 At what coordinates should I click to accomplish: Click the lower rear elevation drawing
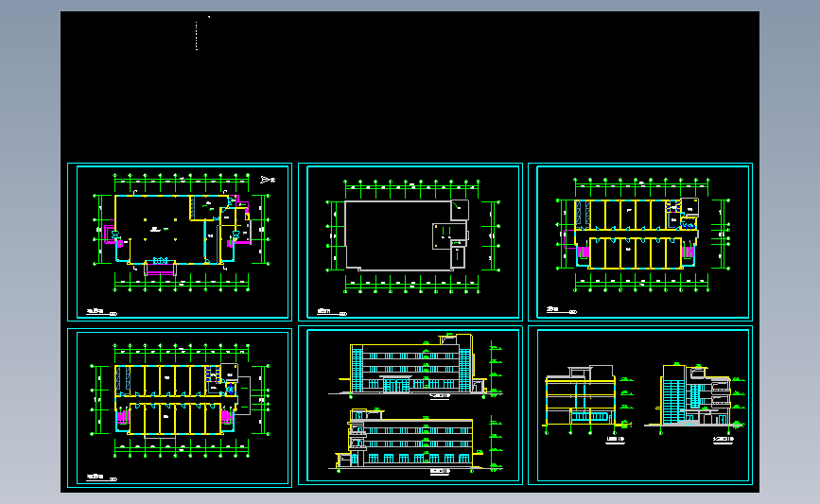point(416,441)
